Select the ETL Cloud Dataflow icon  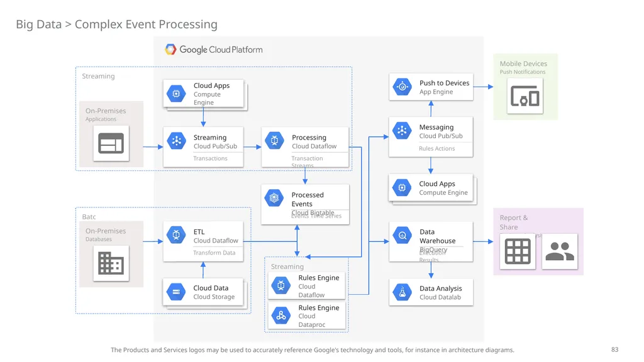point(176,235)
